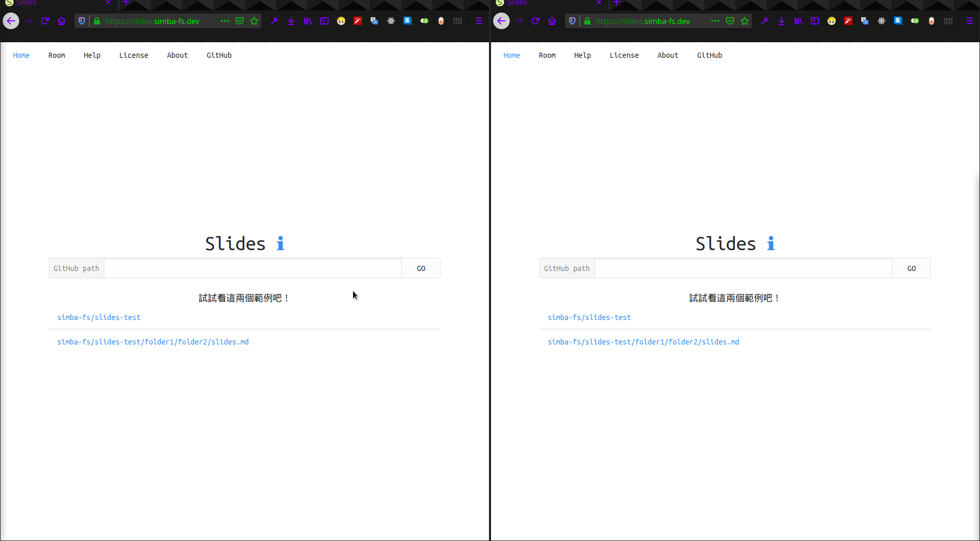Open GitHub menu item in right page
The height and width of the screenshot is (541, 980).
point(710,55)
